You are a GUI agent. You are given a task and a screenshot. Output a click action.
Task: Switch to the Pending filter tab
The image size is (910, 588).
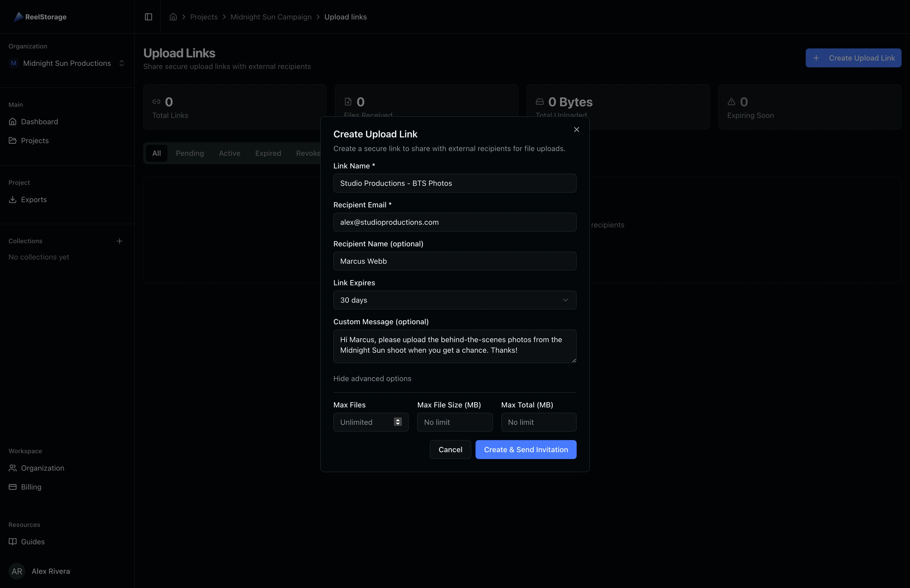click(x=190, y=153)
